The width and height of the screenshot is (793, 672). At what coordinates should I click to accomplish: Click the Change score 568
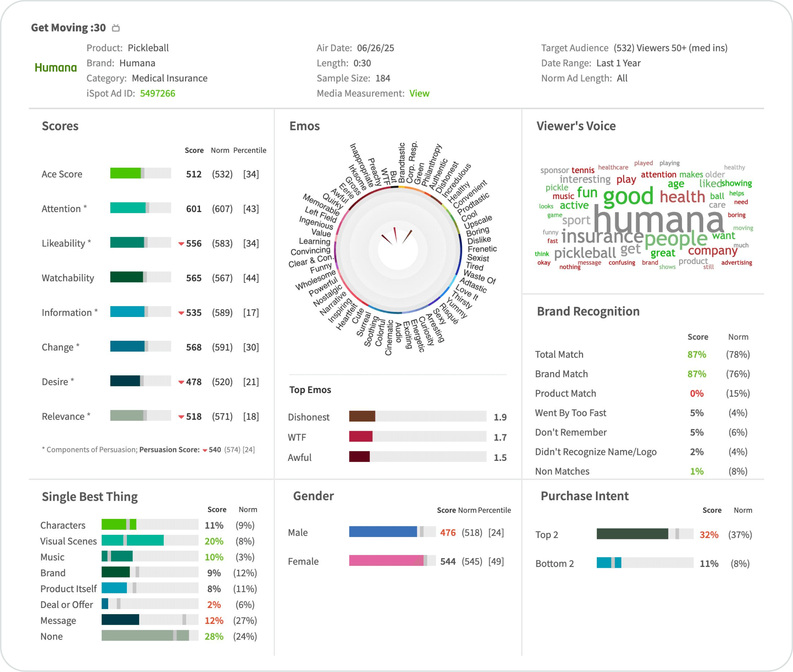(194, 347)
